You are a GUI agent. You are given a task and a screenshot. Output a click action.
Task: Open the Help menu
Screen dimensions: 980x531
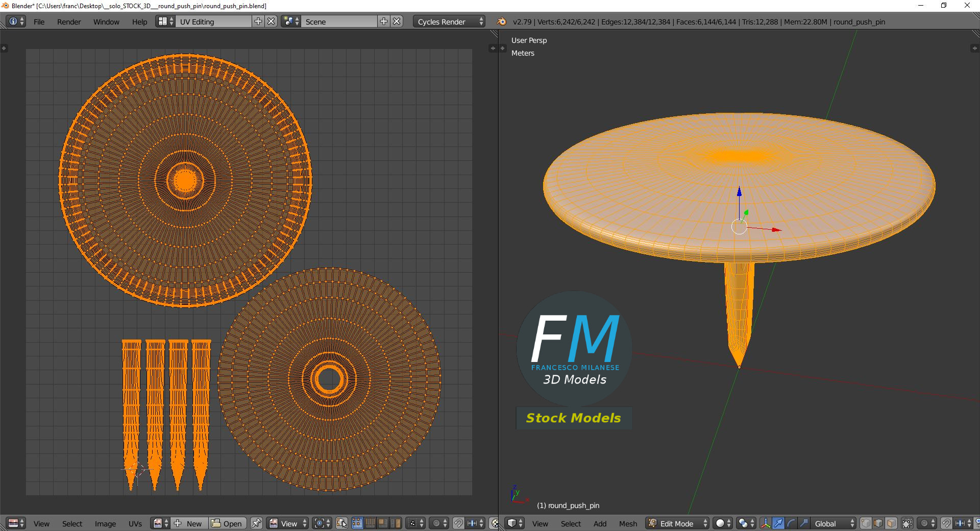pos(139,22)
